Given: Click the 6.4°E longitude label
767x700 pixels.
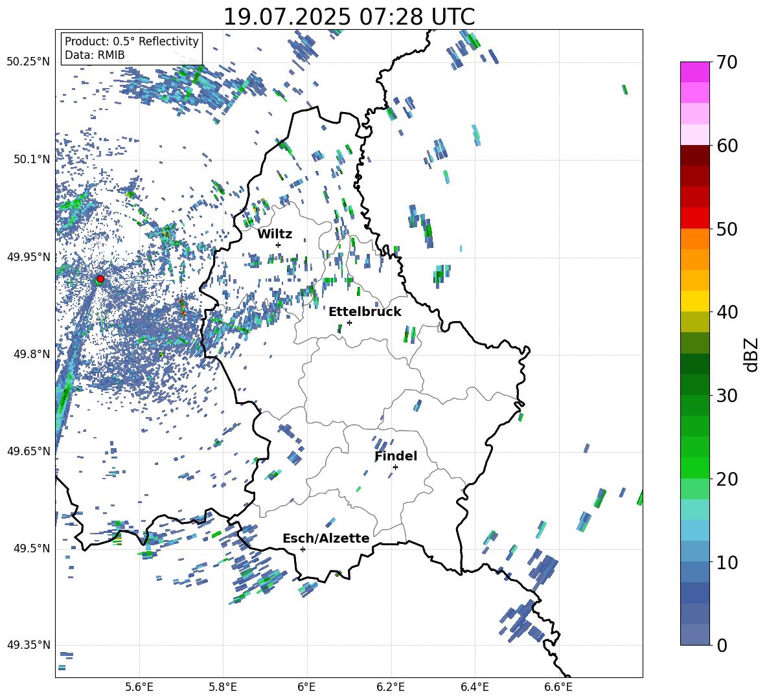Looking at the screenshot, I should [474, 687].
